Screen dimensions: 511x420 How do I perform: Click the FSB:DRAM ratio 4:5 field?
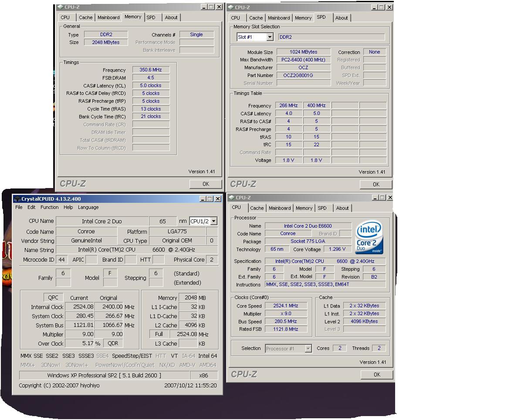(x=151, y=77)
